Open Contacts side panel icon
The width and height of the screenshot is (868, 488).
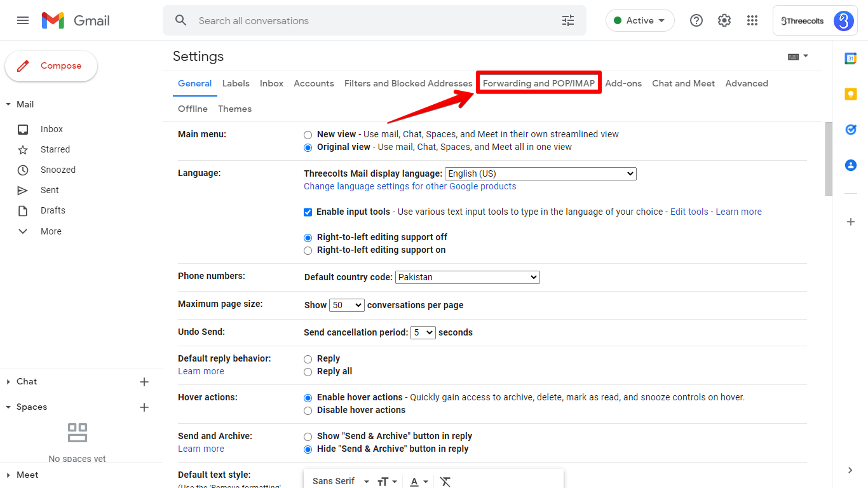851,165
